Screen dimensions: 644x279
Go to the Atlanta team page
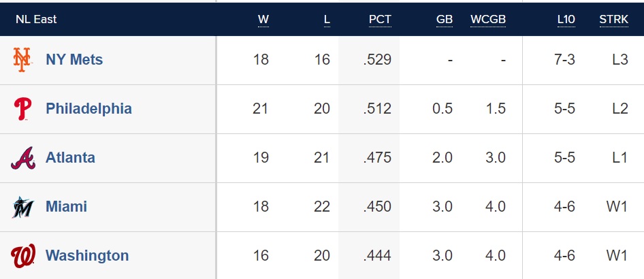[70, 158]
